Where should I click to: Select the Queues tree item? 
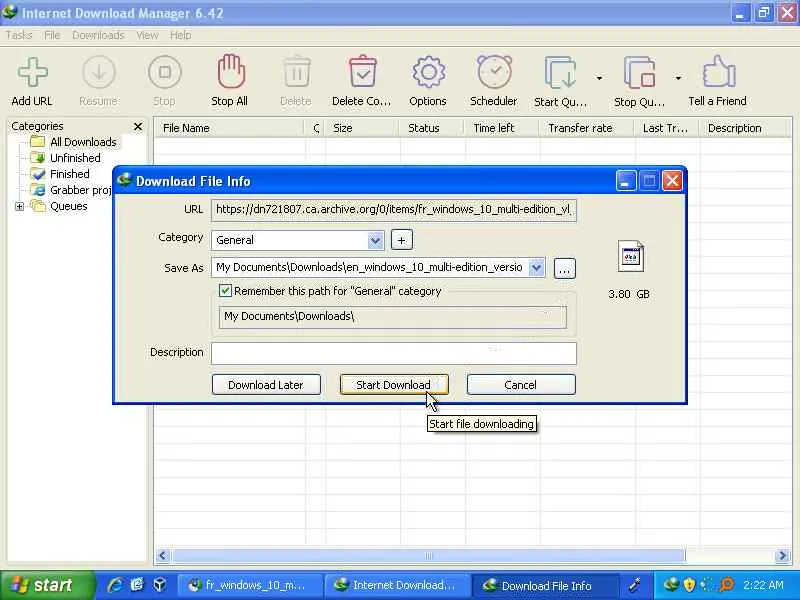tap(68, 206)
